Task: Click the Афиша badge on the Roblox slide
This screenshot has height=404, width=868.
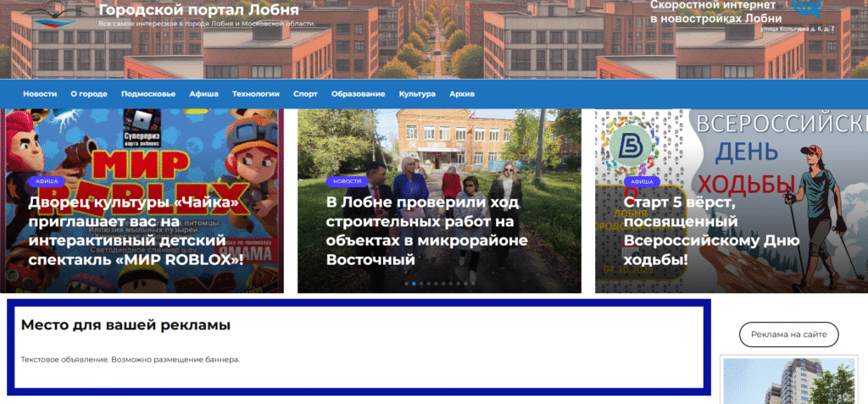Action: (47, 181)
